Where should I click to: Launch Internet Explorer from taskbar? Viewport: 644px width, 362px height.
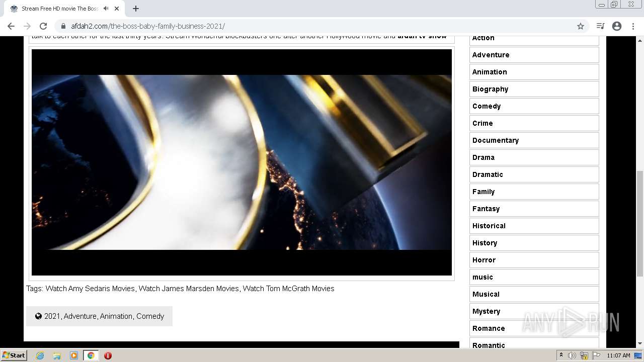tap(40, 355)
